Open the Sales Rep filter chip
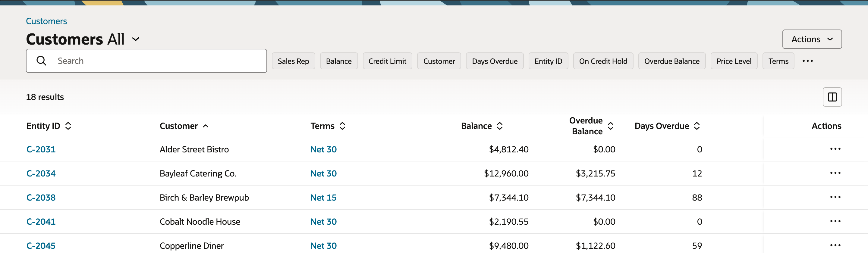The width and height of the screenshot is (868, 253). (293, 61)
